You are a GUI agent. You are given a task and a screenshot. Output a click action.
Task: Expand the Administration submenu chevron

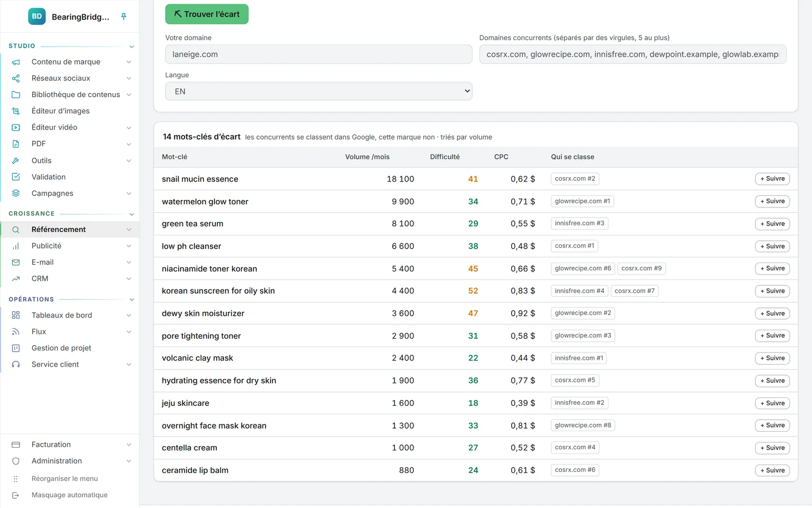tap(129, 461)
